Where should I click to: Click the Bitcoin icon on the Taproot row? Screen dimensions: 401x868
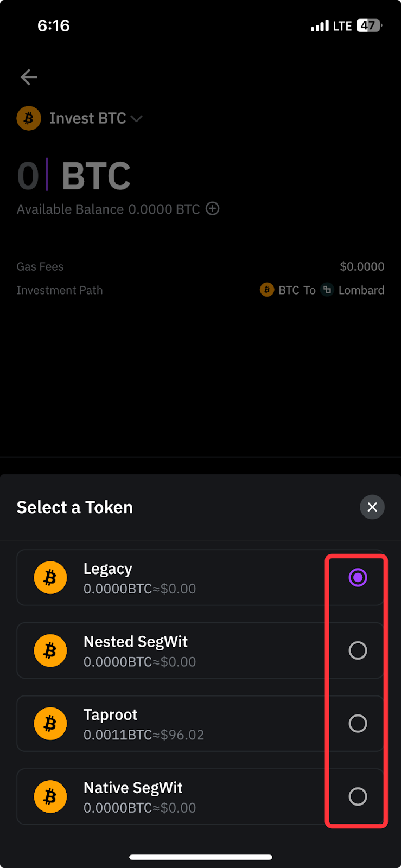point(50,724)
